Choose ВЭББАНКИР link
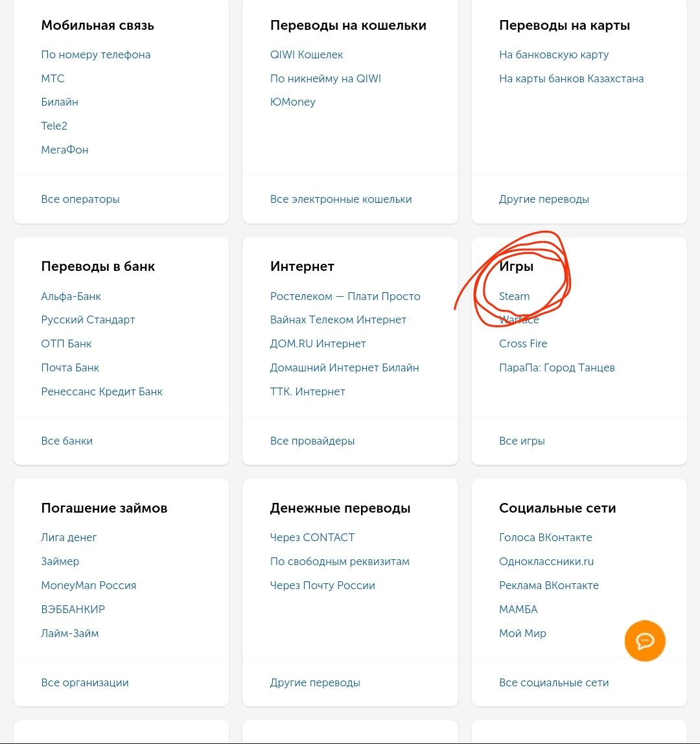 click(73, 609)
